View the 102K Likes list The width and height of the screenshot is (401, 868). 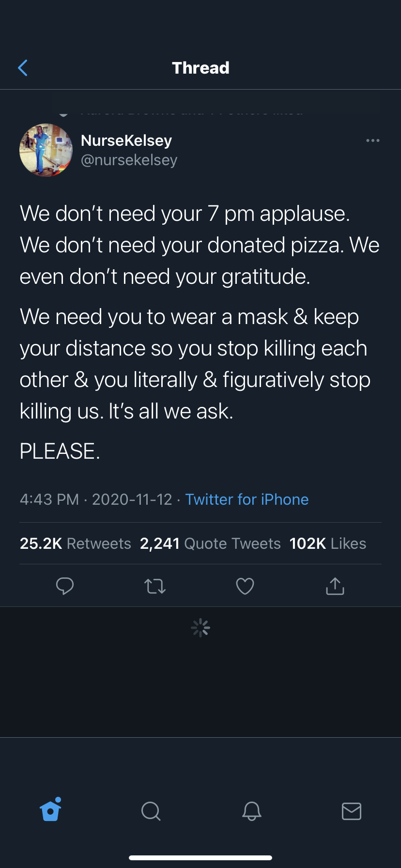[328, 543]
